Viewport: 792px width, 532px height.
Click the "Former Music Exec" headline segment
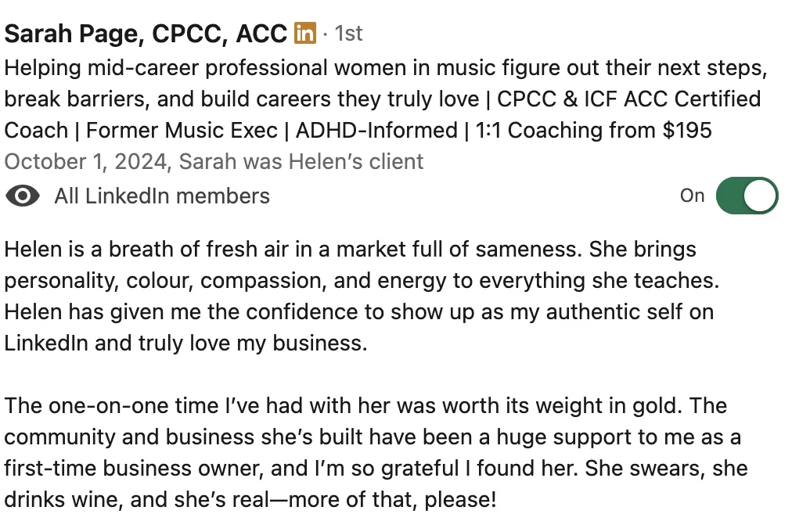[x=182, y=130]
